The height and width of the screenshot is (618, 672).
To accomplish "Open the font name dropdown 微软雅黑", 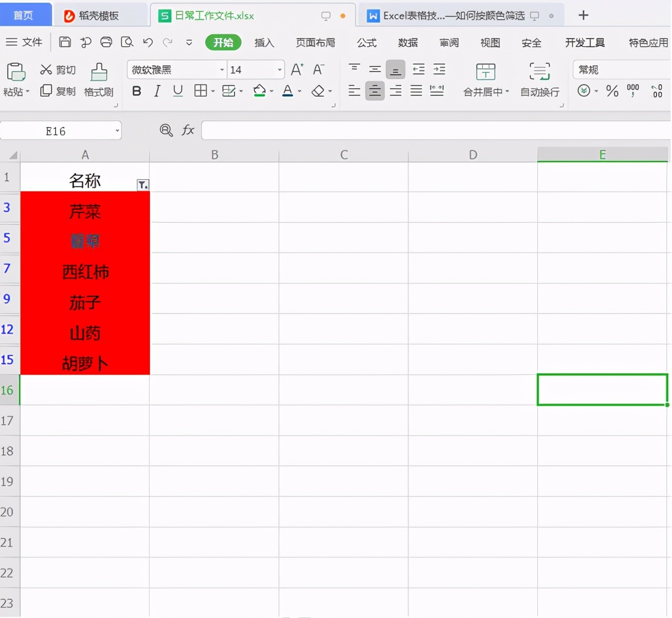I will point(222,70).
